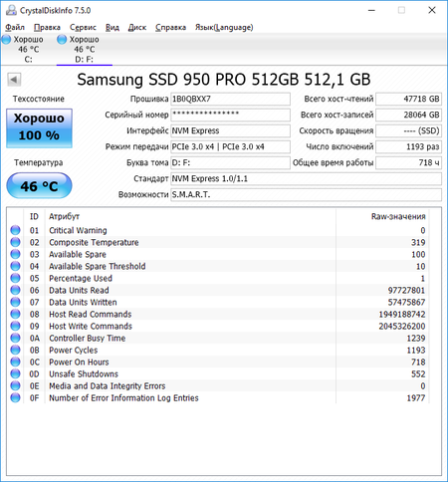Click the Raw-значения column header
The width and height of the screenshot is (448, 482).
click(382, 216)
